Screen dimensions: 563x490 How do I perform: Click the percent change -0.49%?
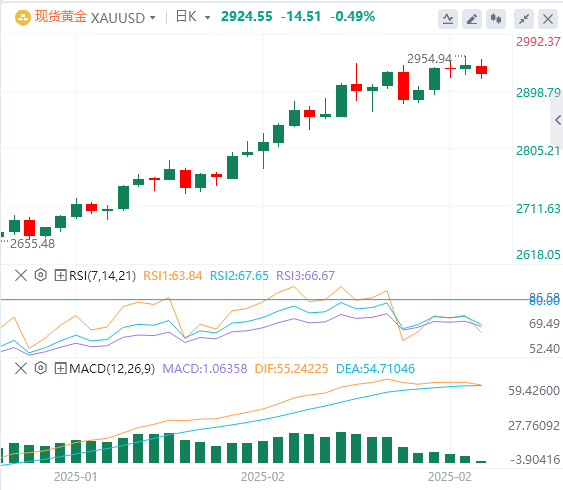353,17
